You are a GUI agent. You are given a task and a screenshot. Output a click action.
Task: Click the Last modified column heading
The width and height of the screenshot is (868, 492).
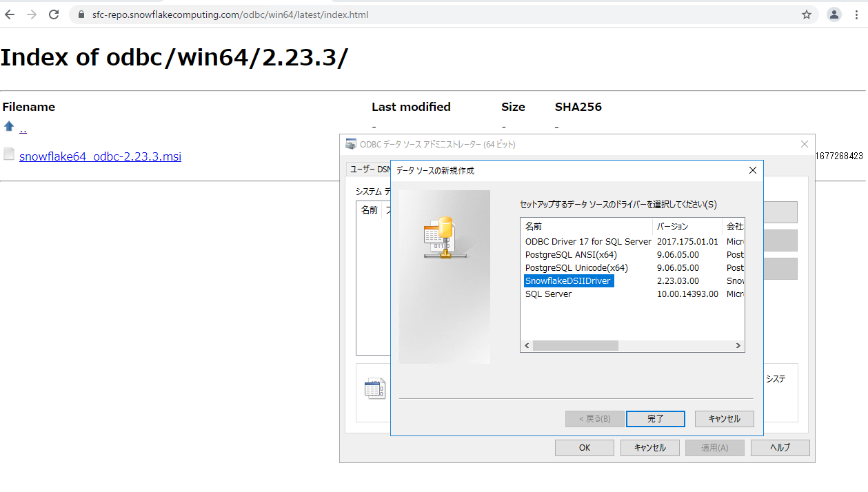coord(411,107)
